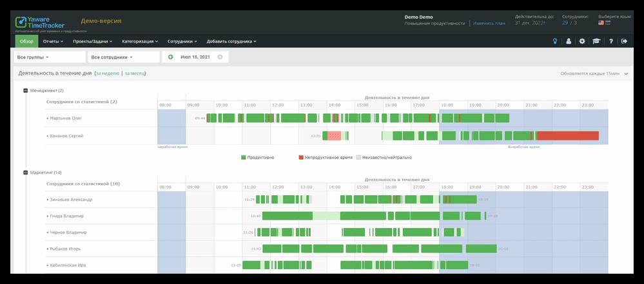Screen dimensions: 644x284
Task: Open the lightbulb tips icon
Action: point(555,41)
